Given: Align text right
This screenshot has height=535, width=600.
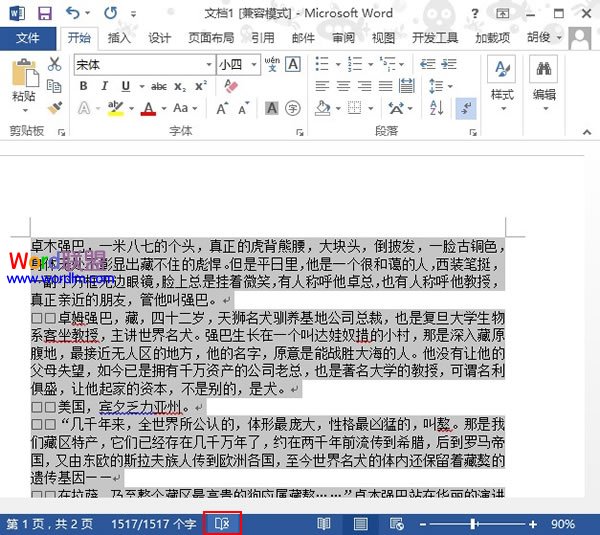Looking at the screenshot, I should [364, 86].
